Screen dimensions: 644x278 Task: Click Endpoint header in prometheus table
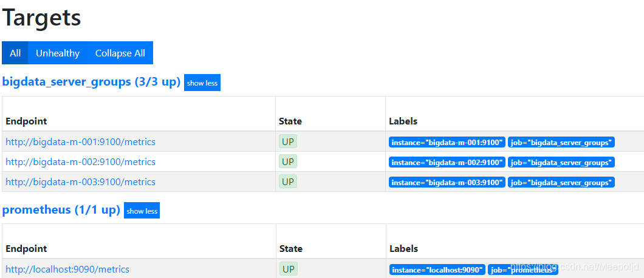[x=26, y=248]
